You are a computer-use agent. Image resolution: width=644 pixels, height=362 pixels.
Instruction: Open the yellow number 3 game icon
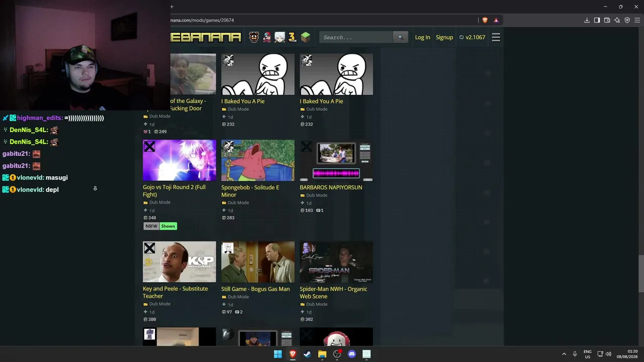pos(292,37)
